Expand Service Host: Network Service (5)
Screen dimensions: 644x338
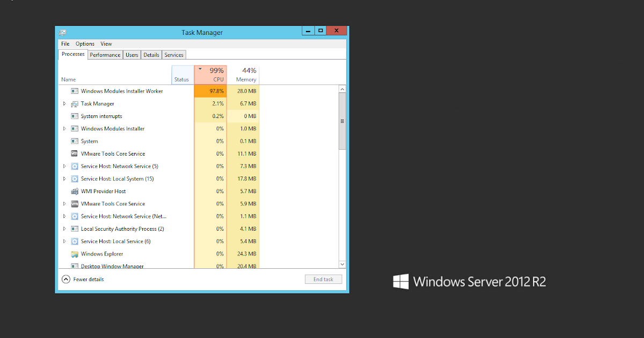[x=64, y=166]
